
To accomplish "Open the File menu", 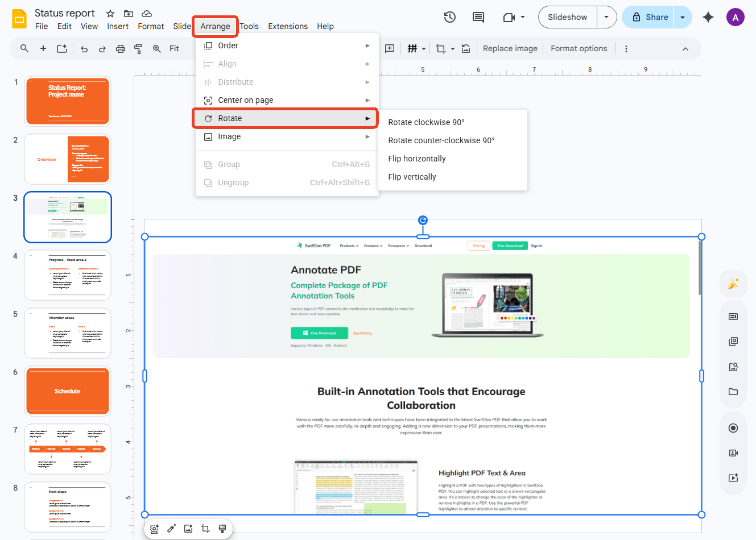I will click(42, 26).
